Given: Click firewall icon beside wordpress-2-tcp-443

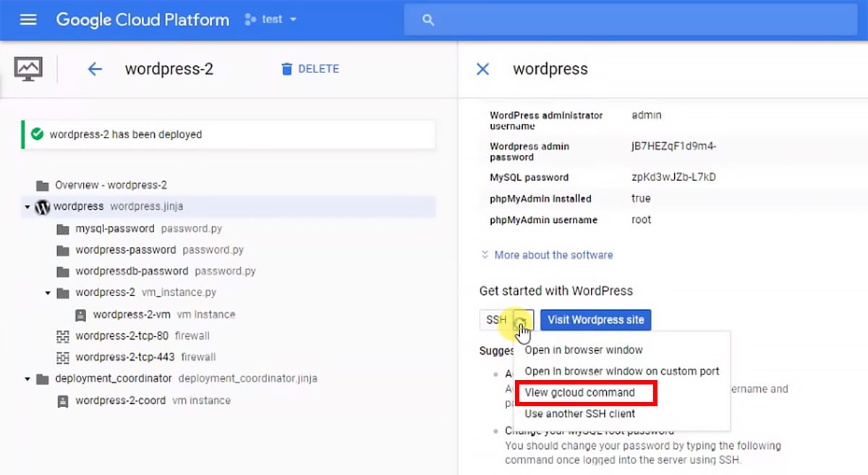Looking at the screenshot, I should pyautogui.click(x=63, y=357).
